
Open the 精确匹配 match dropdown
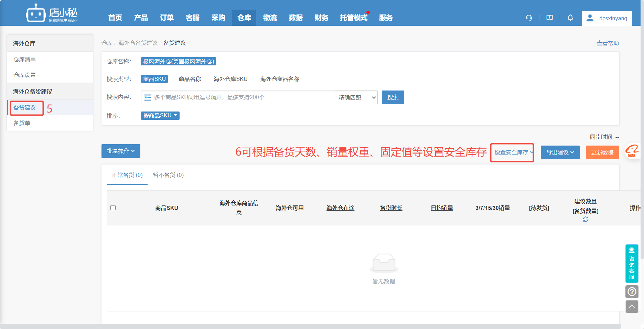click(356, 98)
